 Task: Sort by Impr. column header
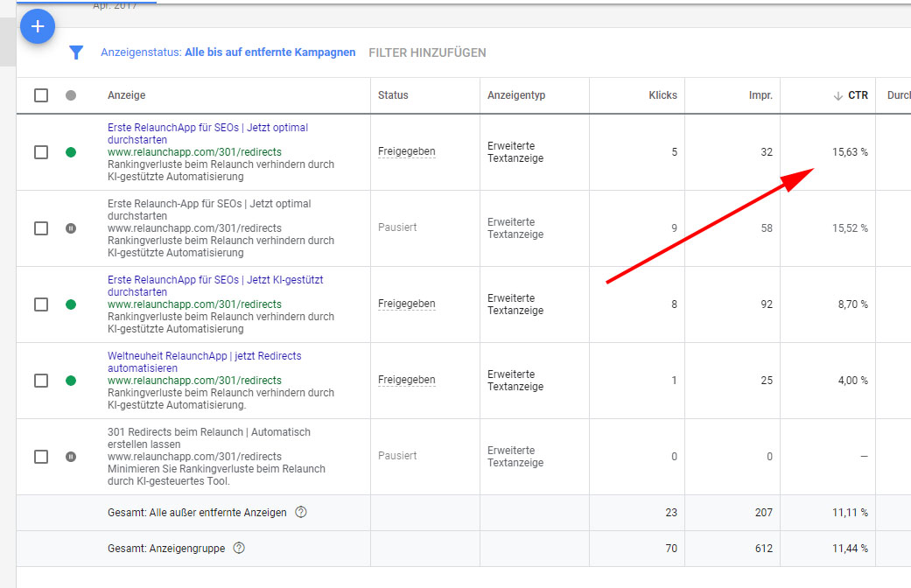click(x=760, y=95)
